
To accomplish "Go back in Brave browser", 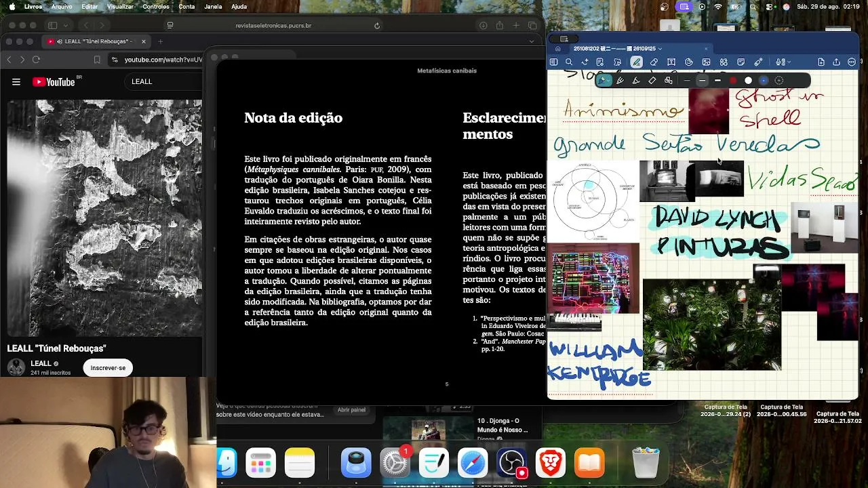I will pos(9,60).
